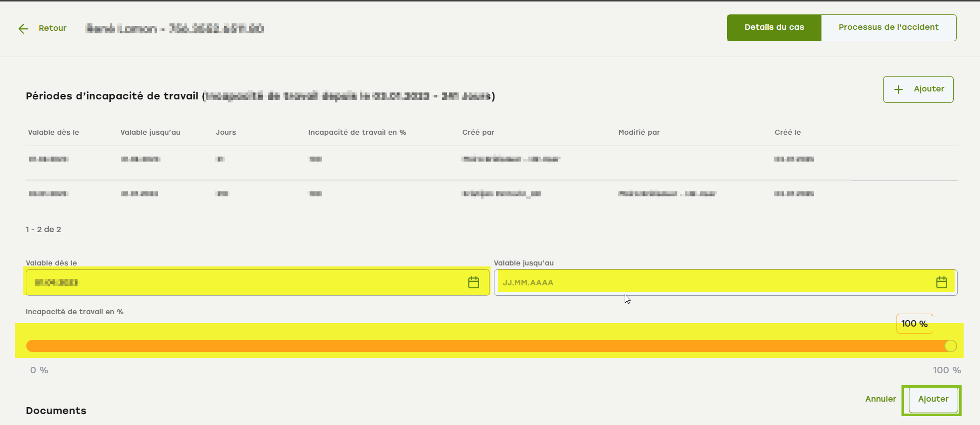Image resolution: width=980 pixels, height=425 pixels.
Task: Click the Valable jusqu'au JJ.MM.AAAA field
Action: coord(711,282)
